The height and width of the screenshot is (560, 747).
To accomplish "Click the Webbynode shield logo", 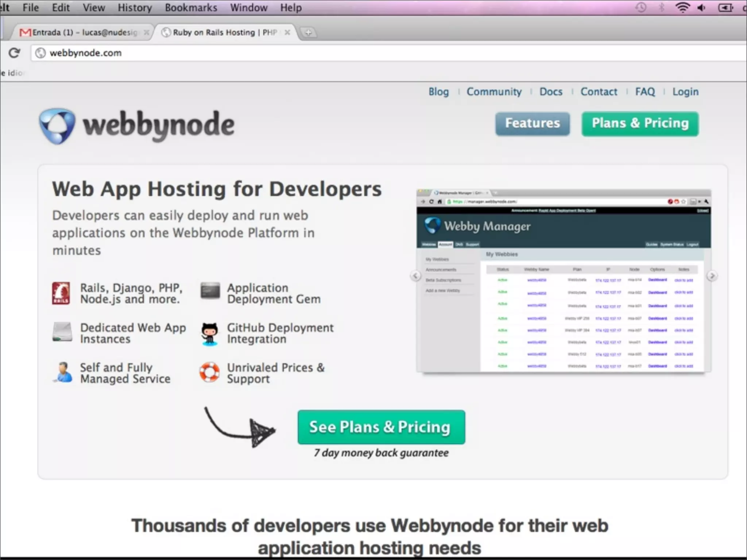I will point(57,126).
